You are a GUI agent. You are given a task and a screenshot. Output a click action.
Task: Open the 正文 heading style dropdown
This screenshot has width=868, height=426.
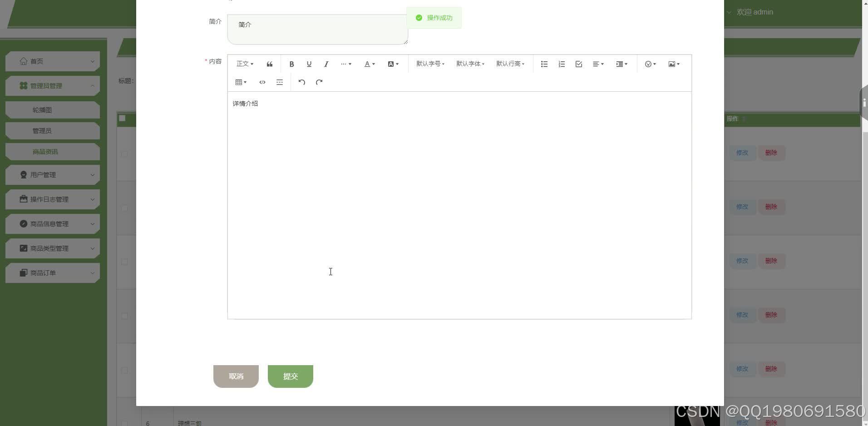(245, 64)
